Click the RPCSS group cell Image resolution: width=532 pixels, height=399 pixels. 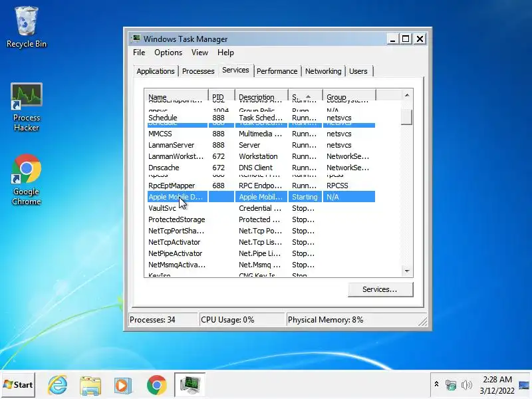click(x=337, y=186)
